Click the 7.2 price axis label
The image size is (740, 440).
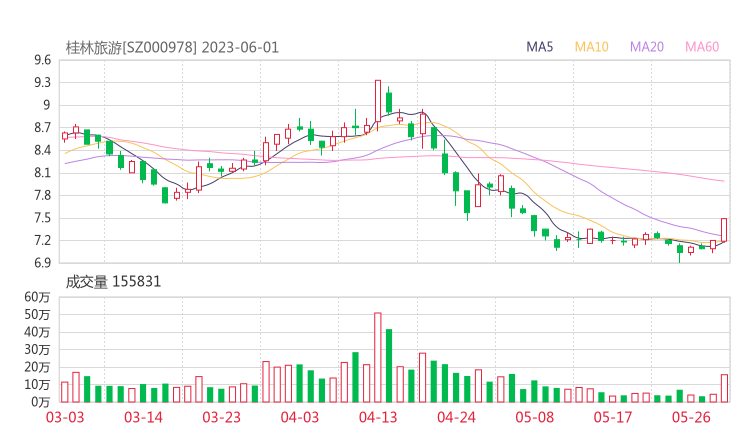42,240
